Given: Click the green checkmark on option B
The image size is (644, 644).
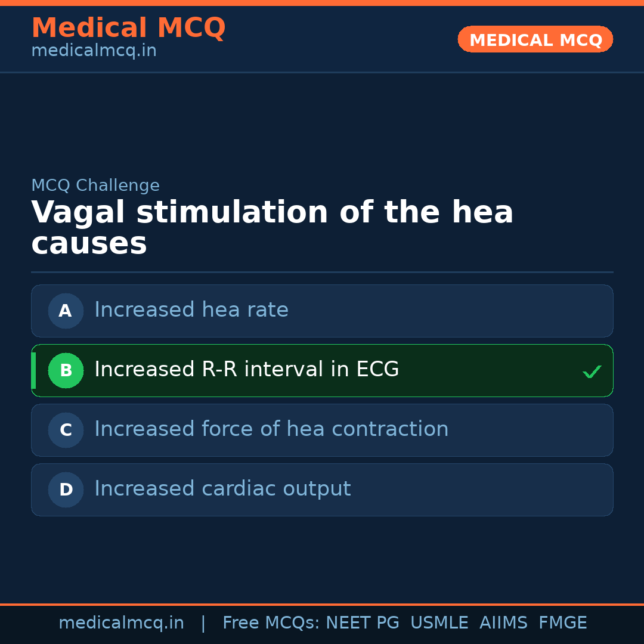Looking at the screenshot, I should (x=592, y=372).
